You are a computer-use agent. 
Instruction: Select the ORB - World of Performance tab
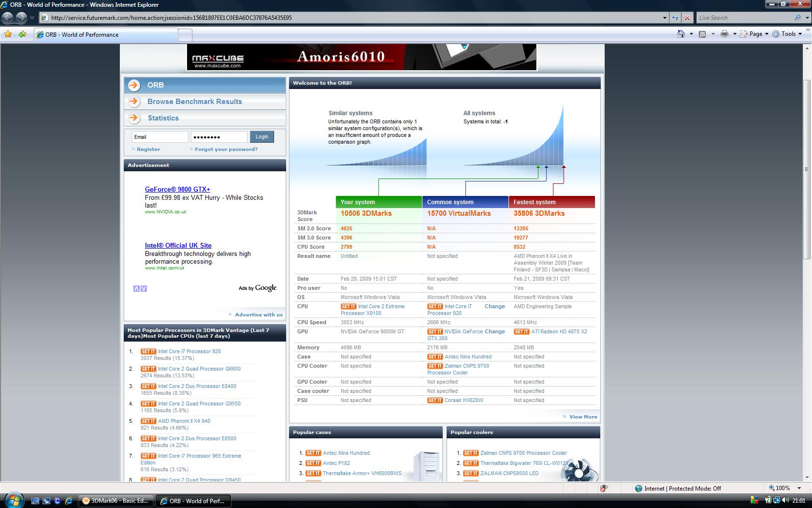[106, 34]
